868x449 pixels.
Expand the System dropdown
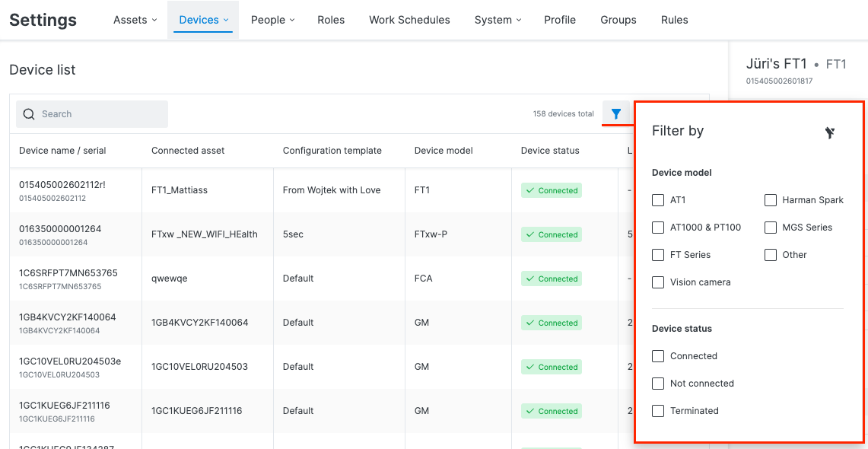point(498,20)
